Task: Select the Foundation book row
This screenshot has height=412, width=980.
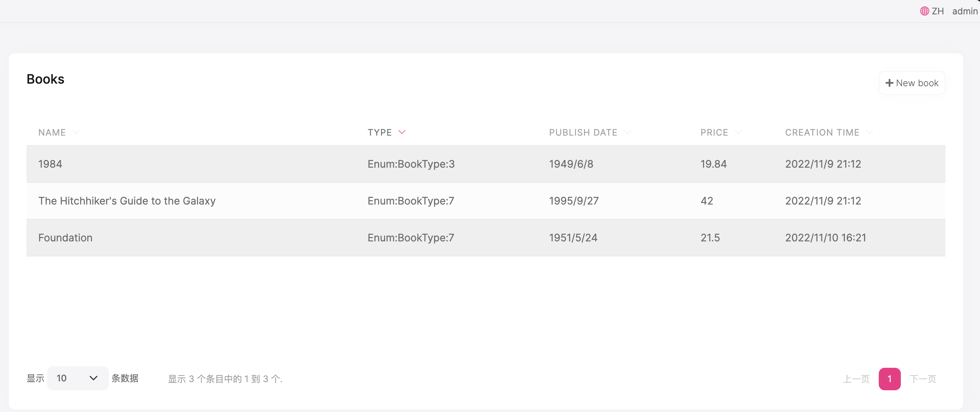Action: click(x=66, y=238)
